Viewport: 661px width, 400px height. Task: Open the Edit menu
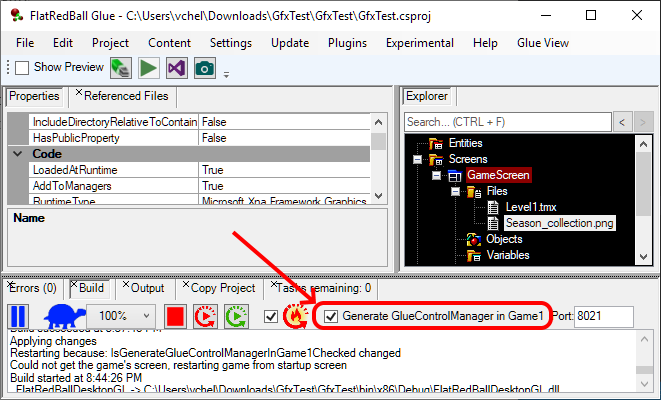(x=63, y=43)
